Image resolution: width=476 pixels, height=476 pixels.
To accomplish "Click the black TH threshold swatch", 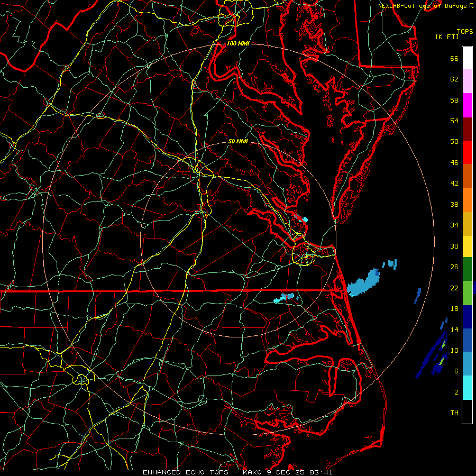I will tap(467, 411).
